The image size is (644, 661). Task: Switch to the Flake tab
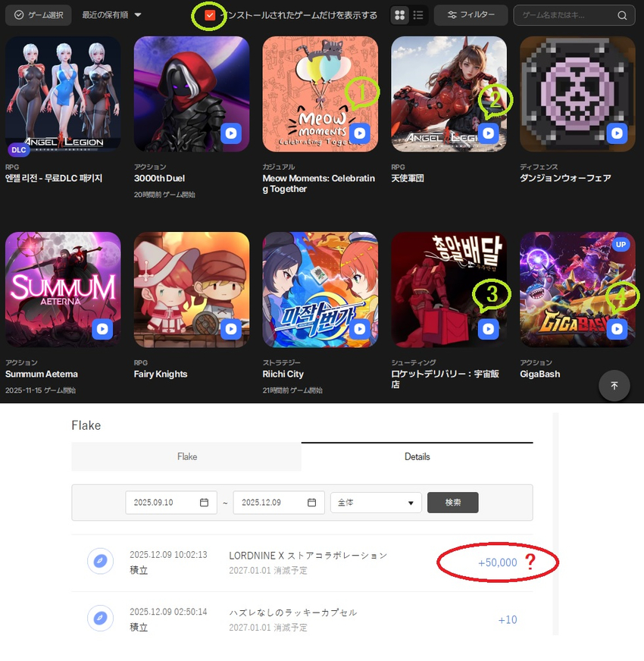tap(186, 456)
